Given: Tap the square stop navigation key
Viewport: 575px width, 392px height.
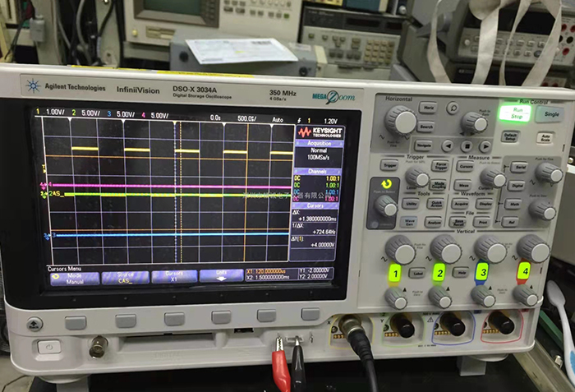Looking at the screenshot, I should 467,146.
